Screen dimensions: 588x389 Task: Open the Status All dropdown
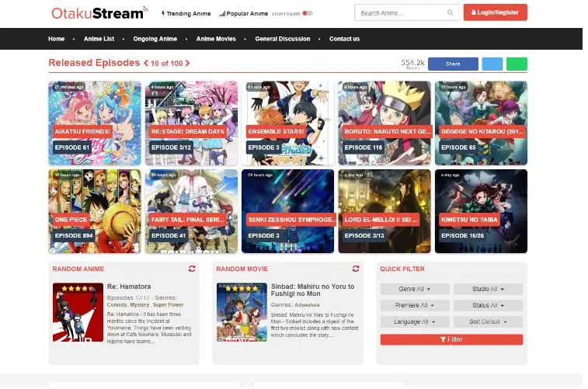[488, 305]
